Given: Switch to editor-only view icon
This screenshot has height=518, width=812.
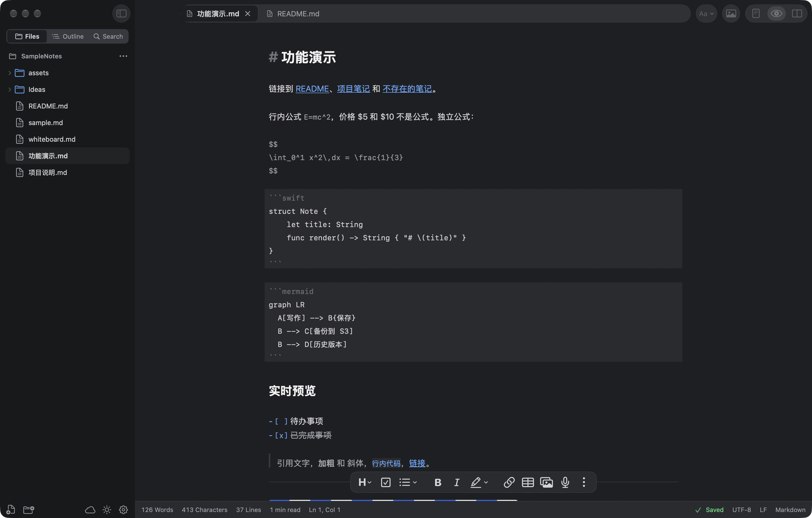Looking at the screenshot, I should pos(756,14).
